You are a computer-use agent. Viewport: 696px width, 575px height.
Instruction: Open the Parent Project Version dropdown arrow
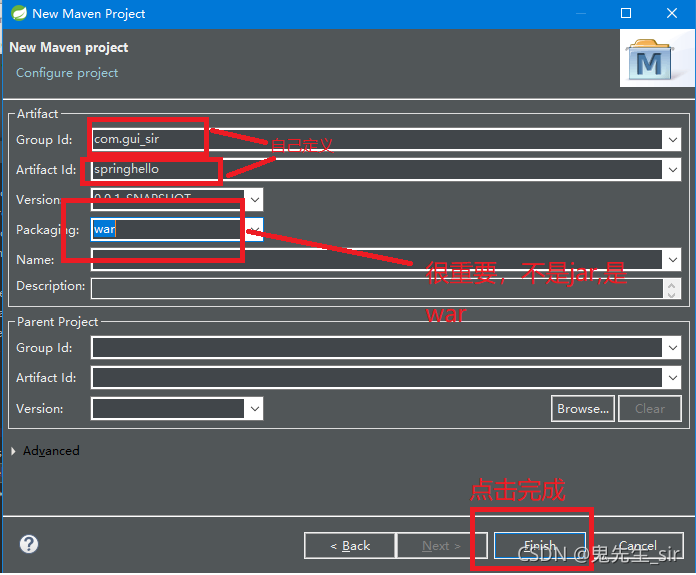(x=255, y=408)
